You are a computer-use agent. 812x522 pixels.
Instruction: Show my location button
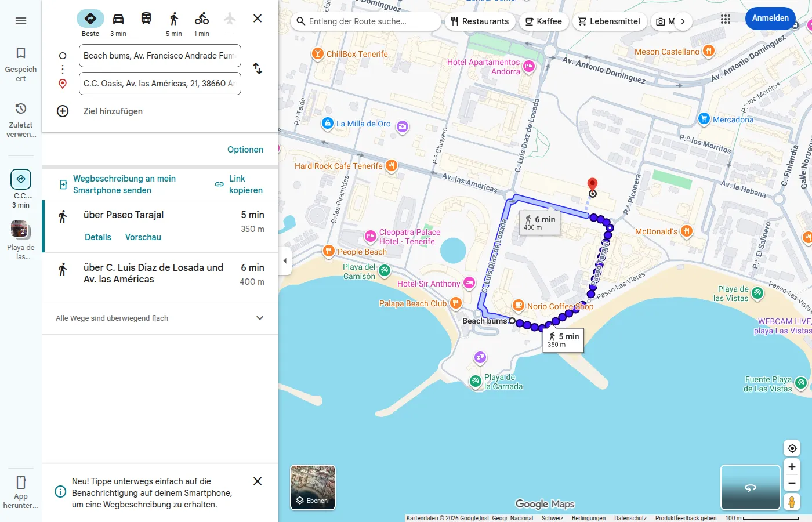[x=792, y=448]
